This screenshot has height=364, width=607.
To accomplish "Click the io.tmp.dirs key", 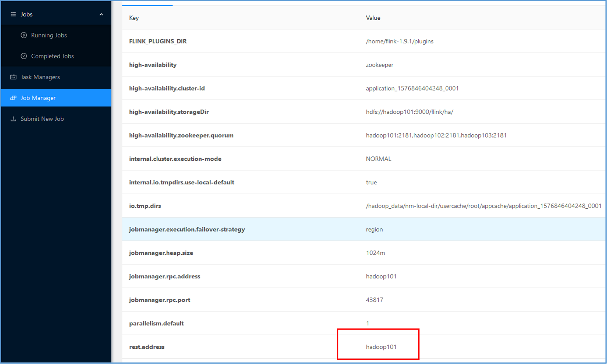I will (145, 206).
